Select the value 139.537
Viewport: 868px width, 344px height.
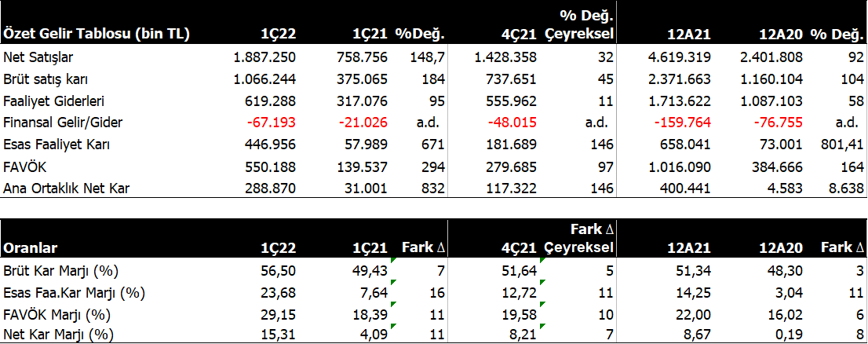pyautogui.click(x=362, y=167)
